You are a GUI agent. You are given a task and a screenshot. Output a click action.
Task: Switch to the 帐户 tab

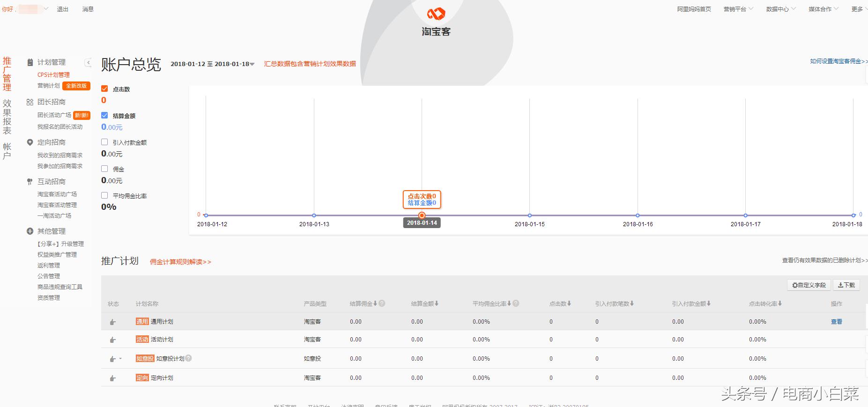point(7,151)
